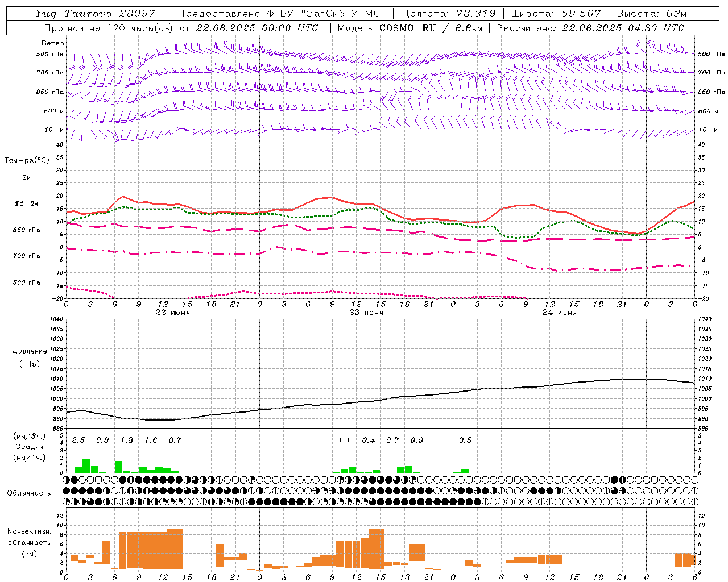Click the Тем-ра(°C) panel label
The width and height of the screenshot is (728, 582).
27,161
